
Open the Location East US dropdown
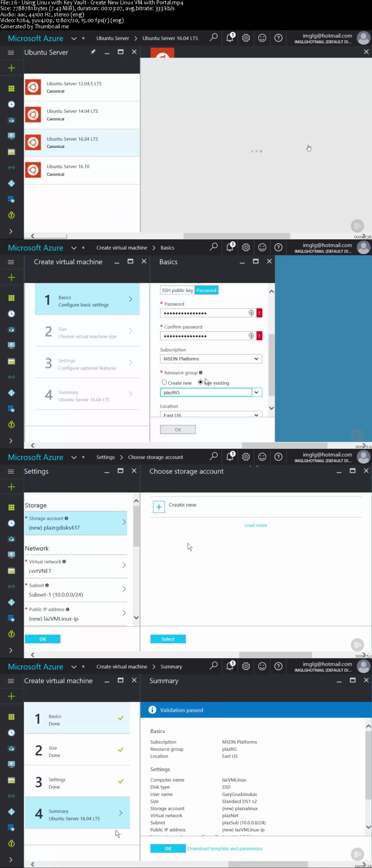[x=211, y=414]
